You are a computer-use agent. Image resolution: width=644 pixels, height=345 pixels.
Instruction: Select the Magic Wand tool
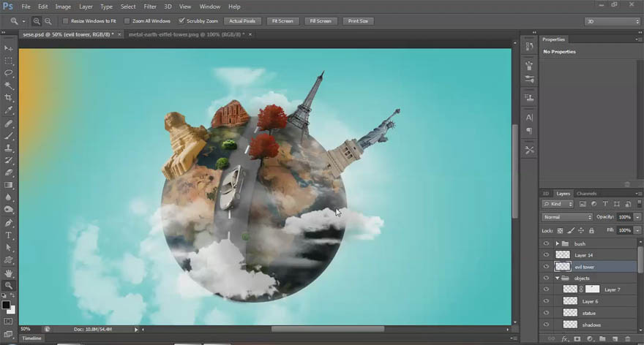pos(8,86)
